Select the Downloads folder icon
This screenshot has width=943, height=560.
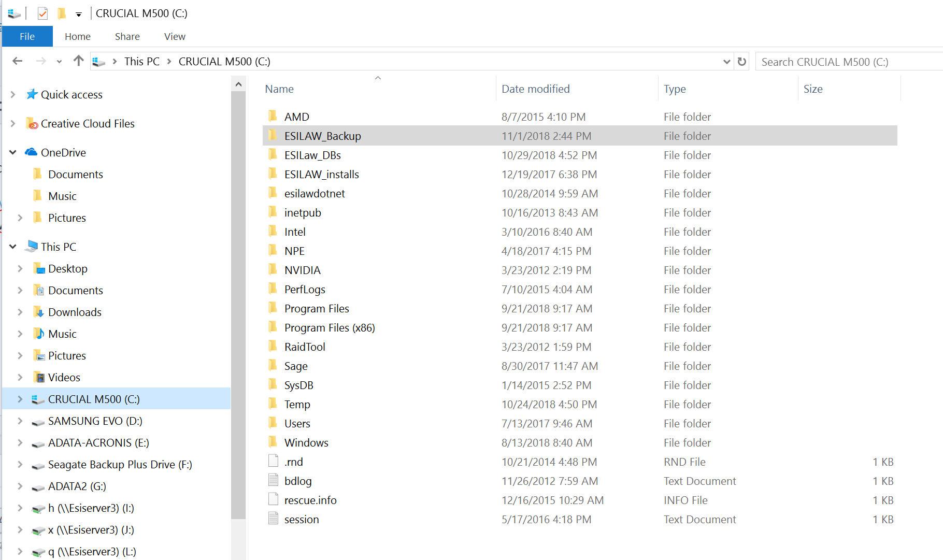pos(39,312)
